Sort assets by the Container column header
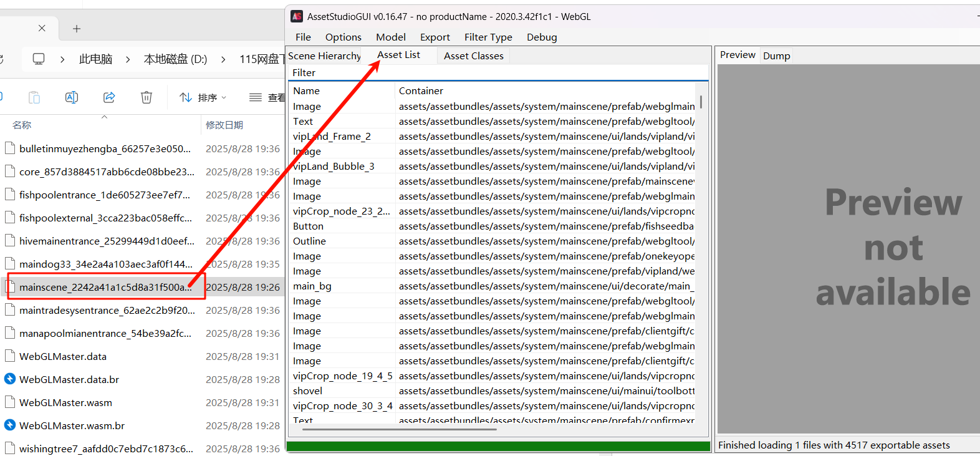Image resolution: width=980 pixels, height=456 pixels. pos(546,91)
